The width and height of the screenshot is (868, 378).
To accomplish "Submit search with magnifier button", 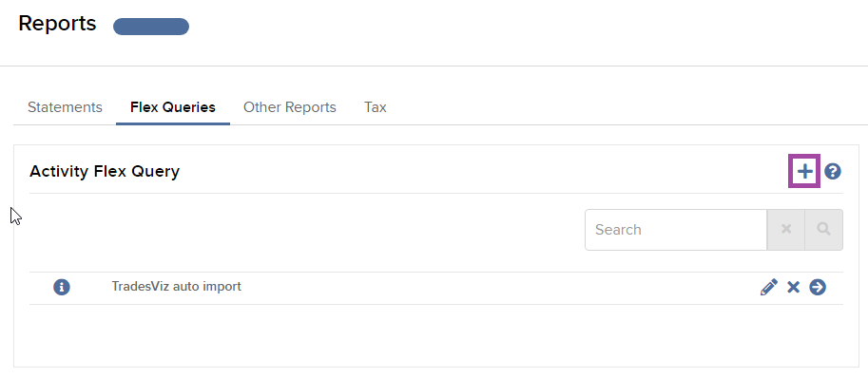I will tap(823, 229).
